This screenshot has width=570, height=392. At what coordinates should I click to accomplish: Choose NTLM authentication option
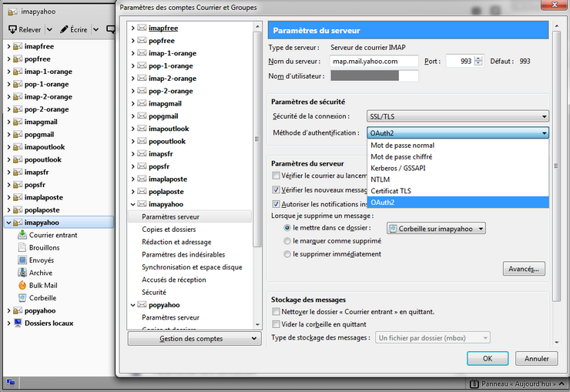[x=458, y=179]
